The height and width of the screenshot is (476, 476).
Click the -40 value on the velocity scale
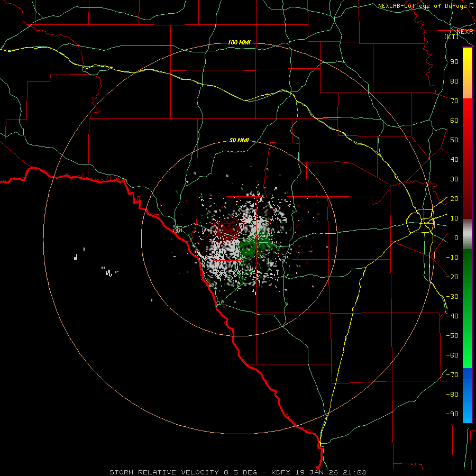click(x=452, y=316)
